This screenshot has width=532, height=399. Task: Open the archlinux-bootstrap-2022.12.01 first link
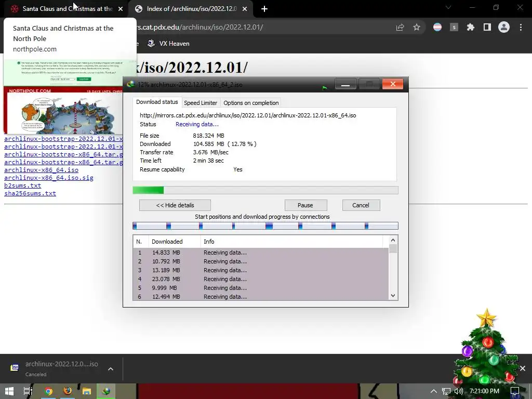click(x=63, y=139)
